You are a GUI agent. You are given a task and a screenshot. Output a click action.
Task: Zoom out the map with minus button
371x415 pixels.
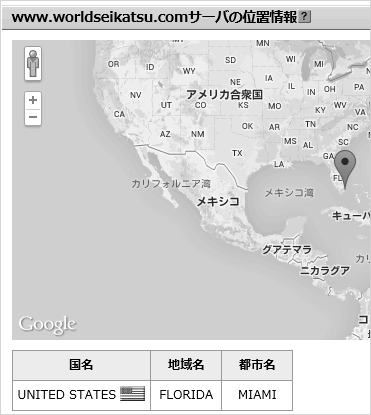pyautogui.click(x=33, y=117)
